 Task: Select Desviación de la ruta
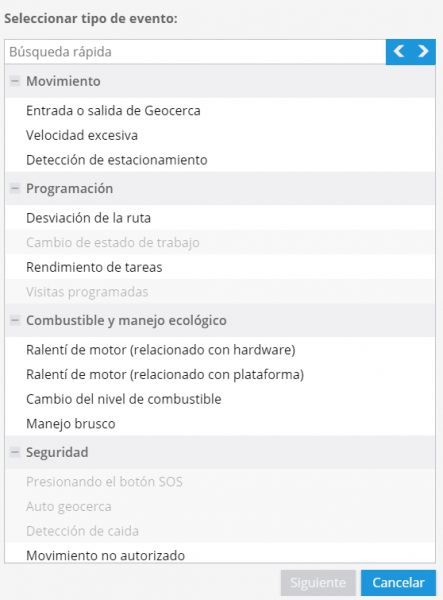tap(220, 218)
